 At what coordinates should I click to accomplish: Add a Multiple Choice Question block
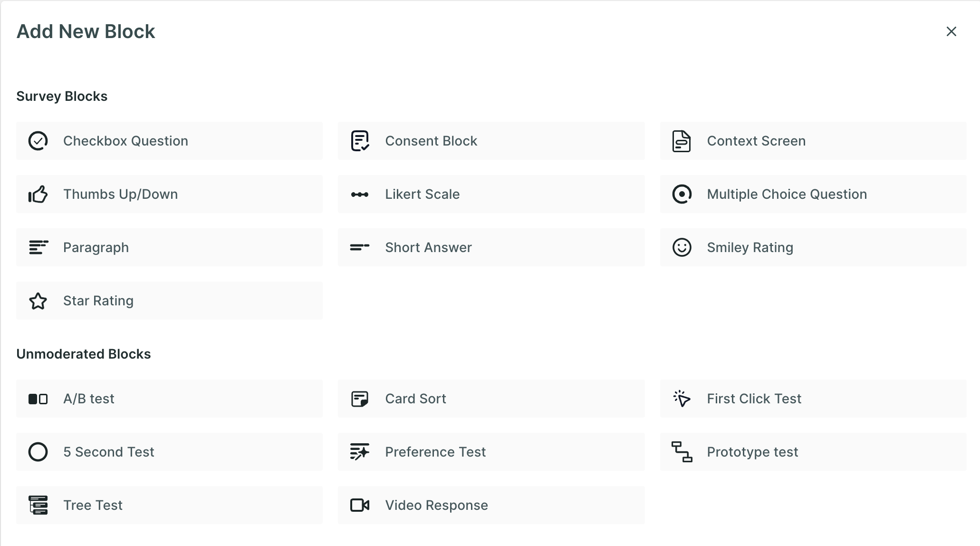(x=813, y=194)
